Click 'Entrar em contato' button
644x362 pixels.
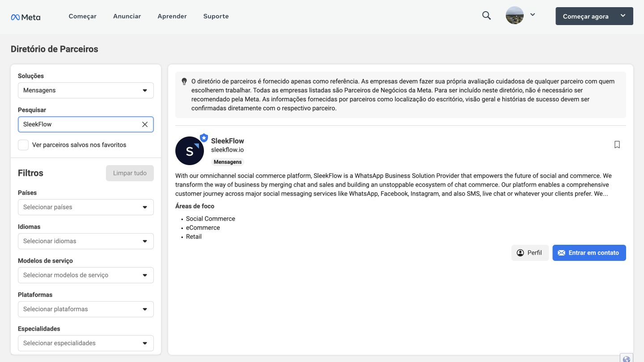[589, 253]
